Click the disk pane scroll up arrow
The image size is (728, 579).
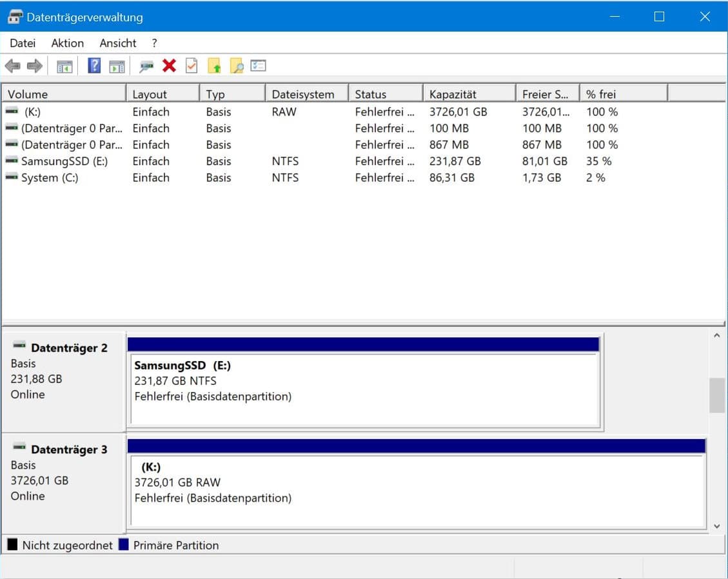tap(717, 335)
